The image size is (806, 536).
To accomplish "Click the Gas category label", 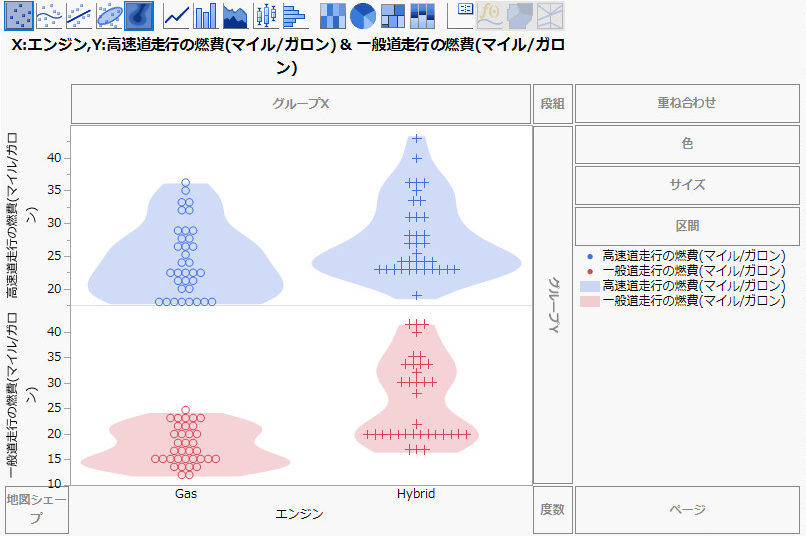I will [186, 494].
